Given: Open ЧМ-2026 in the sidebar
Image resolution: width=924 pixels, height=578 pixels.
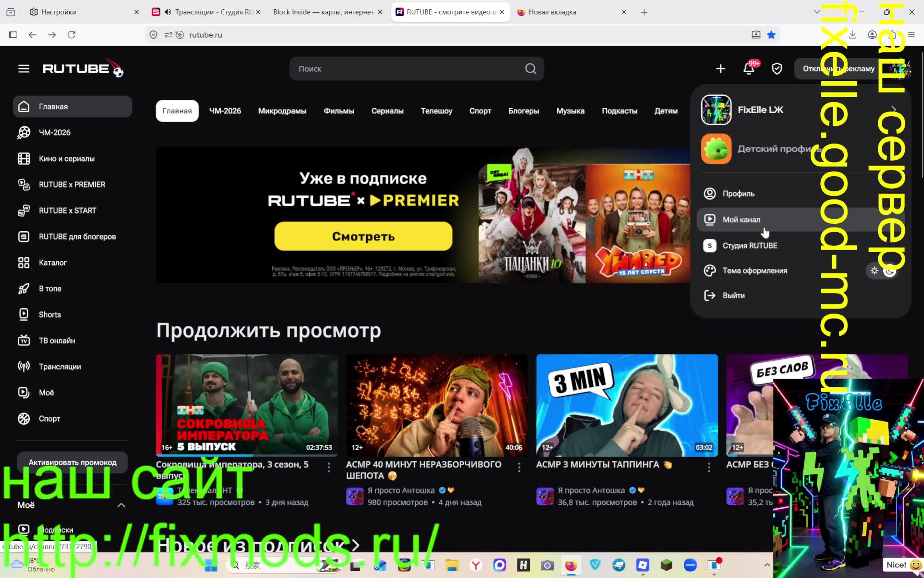Looking at the screenshot, I should (73, 133).
